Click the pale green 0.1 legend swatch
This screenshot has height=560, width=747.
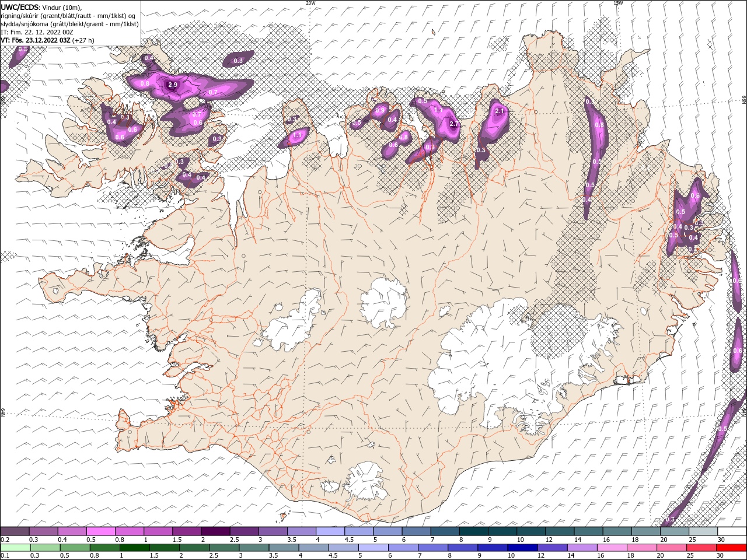tap(16, 548)
